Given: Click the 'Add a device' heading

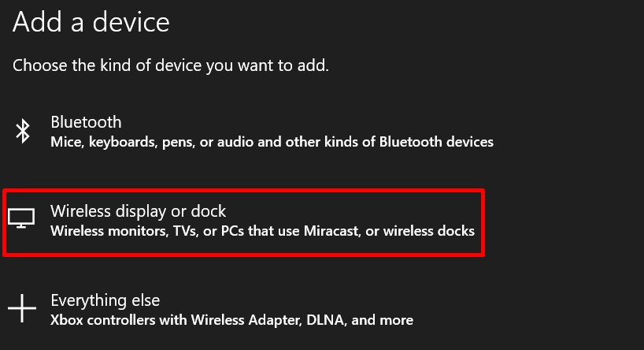Looking at the screenshot, I should (91, 22).
